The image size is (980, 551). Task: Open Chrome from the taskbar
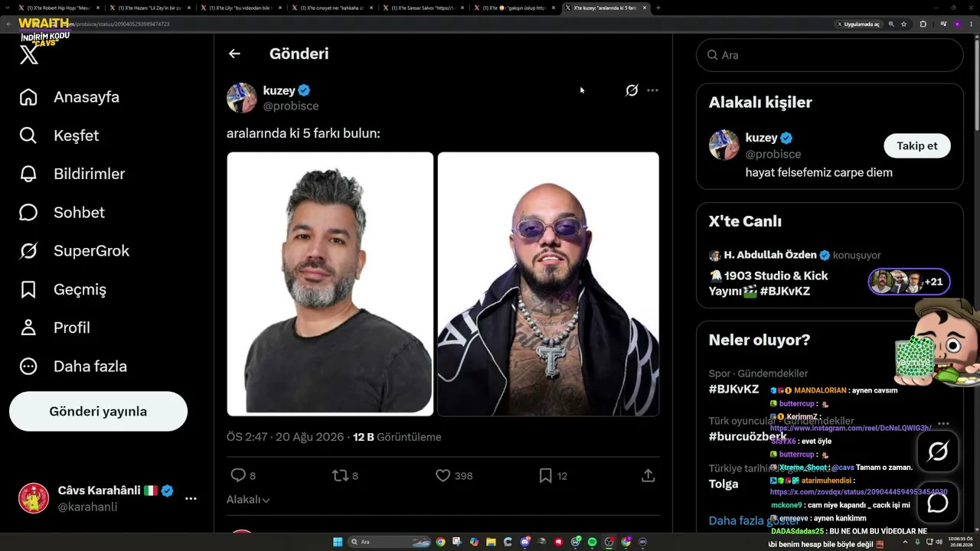440,542
